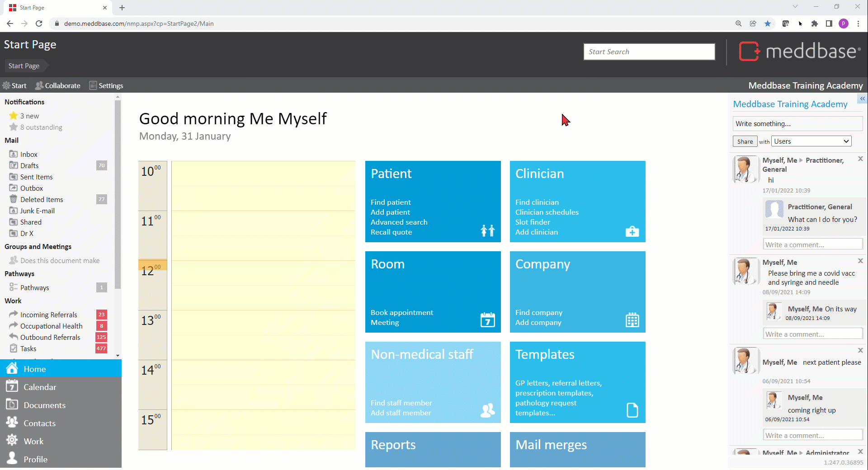Open the Home navigation icon
The height and width of the screenshot is (470, 868).
click(x=12, y=368)
